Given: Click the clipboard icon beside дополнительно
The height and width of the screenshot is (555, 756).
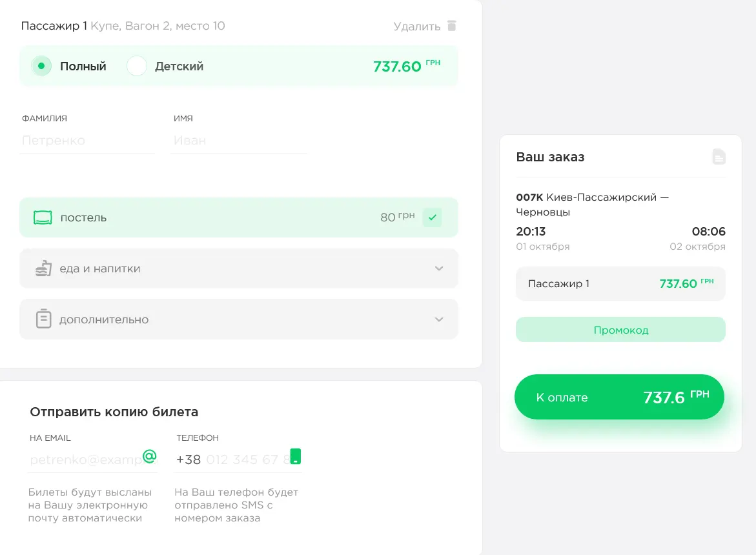Looking at the screenshot, I should point(43,319).
